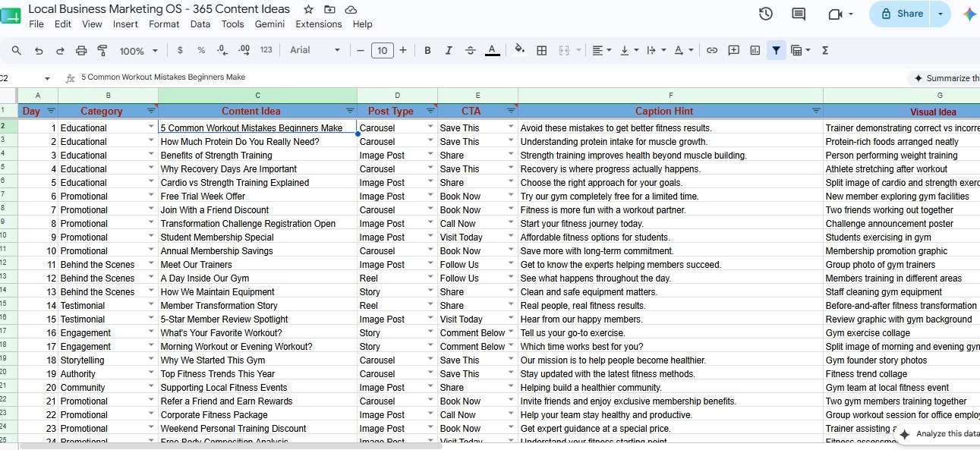Open horizontal align dropdown
This screenshot has width=980, height=450.
point(601,51)
